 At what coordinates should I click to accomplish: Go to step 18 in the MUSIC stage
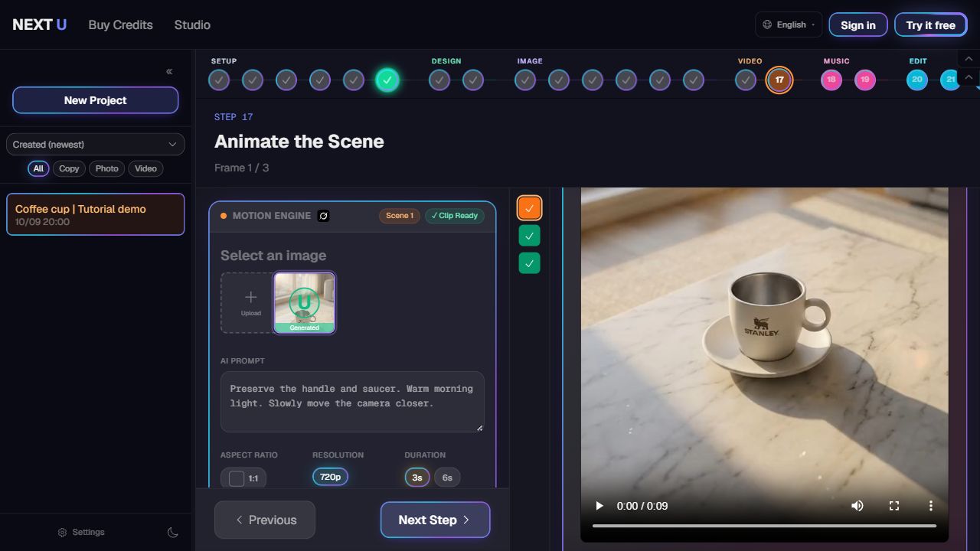tap(831, 80)
